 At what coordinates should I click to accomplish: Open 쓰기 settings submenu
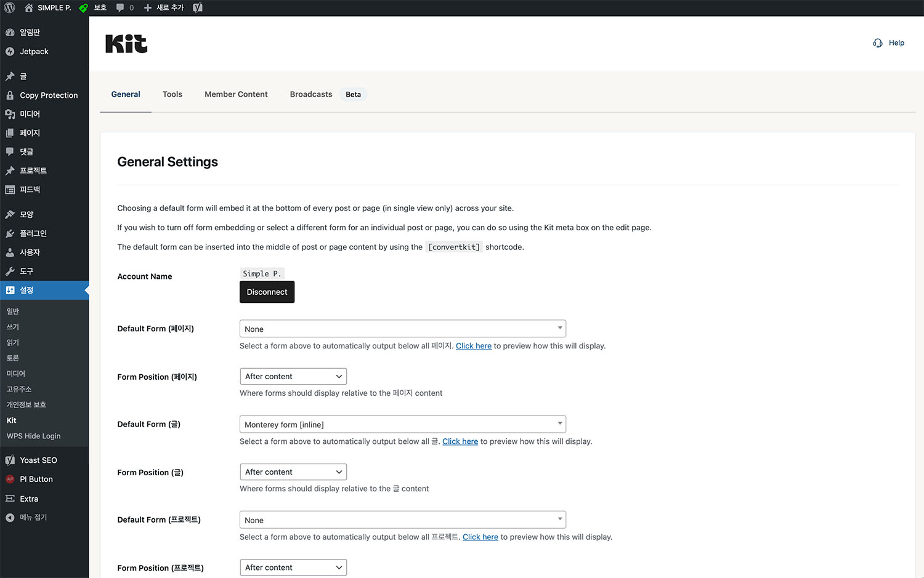pos(13,327)
